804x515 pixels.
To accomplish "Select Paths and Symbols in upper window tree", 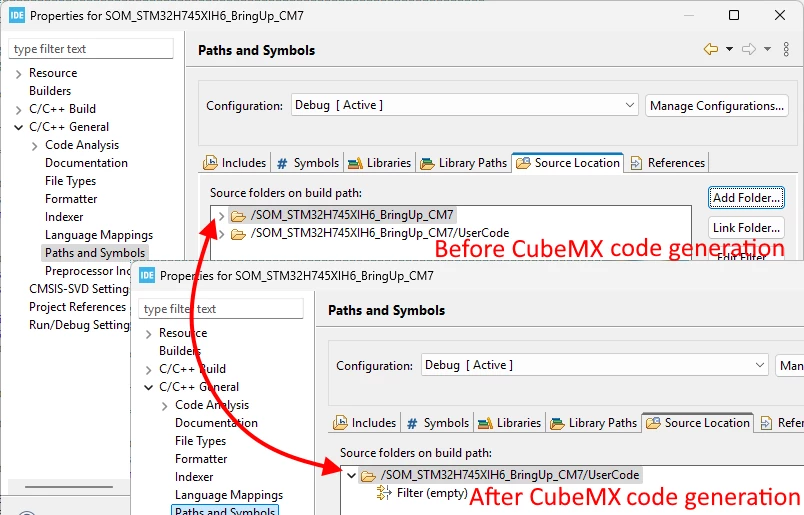I will point(95,253).
